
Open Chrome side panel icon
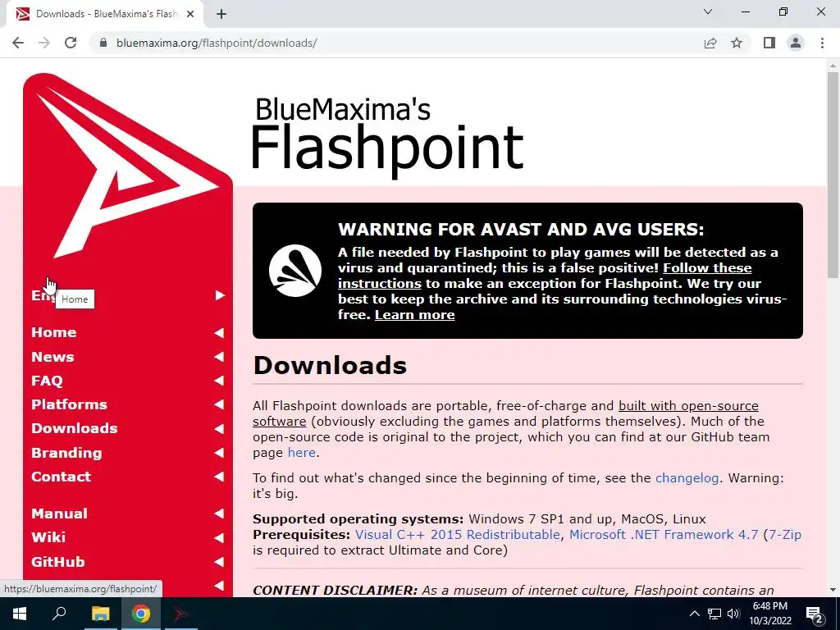tap(769, 43)
